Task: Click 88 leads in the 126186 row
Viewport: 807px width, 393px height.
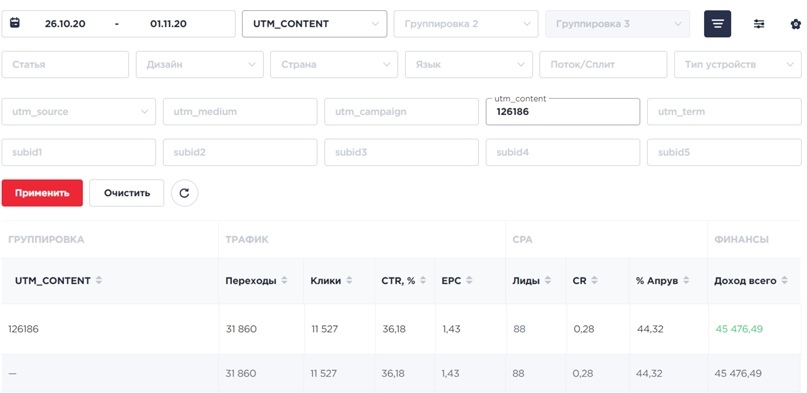Action: (519, 329)
